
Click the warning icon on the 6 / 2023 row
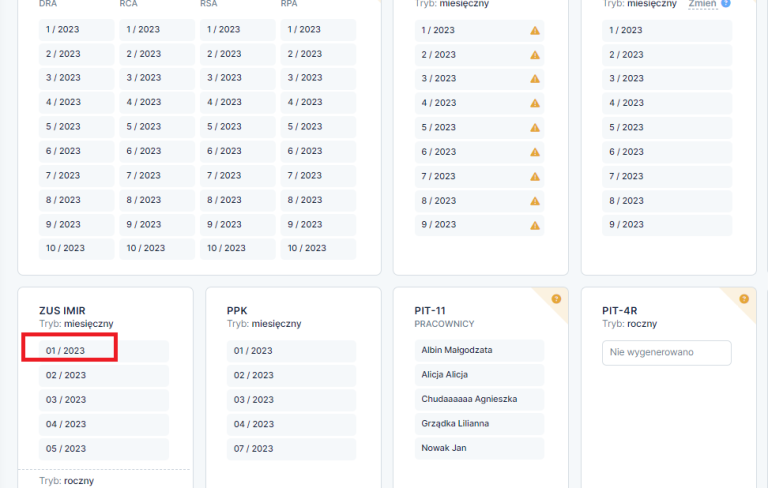(x=534, y=152)
